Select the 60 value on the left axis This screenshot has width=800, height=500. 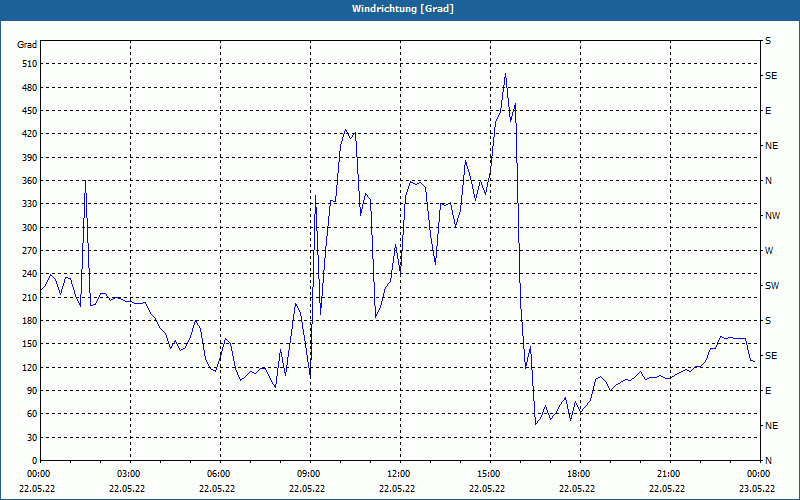33,414
